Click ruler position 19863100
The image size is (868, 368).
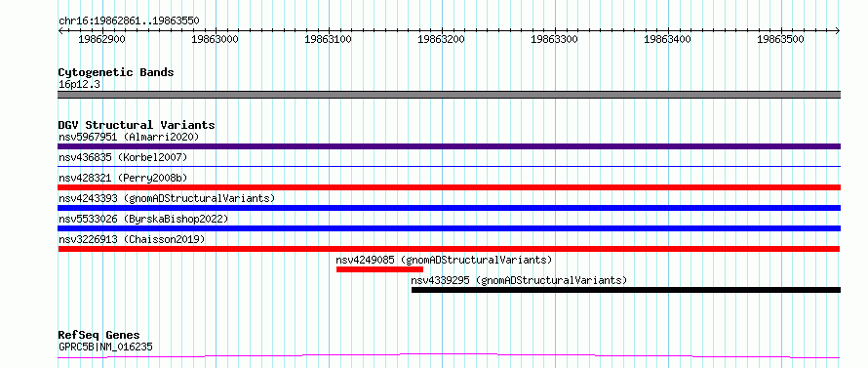[x=328, y=39]
